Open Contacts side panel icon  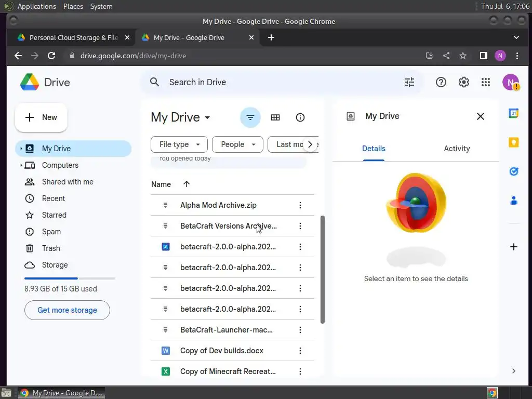click(513, 201)
